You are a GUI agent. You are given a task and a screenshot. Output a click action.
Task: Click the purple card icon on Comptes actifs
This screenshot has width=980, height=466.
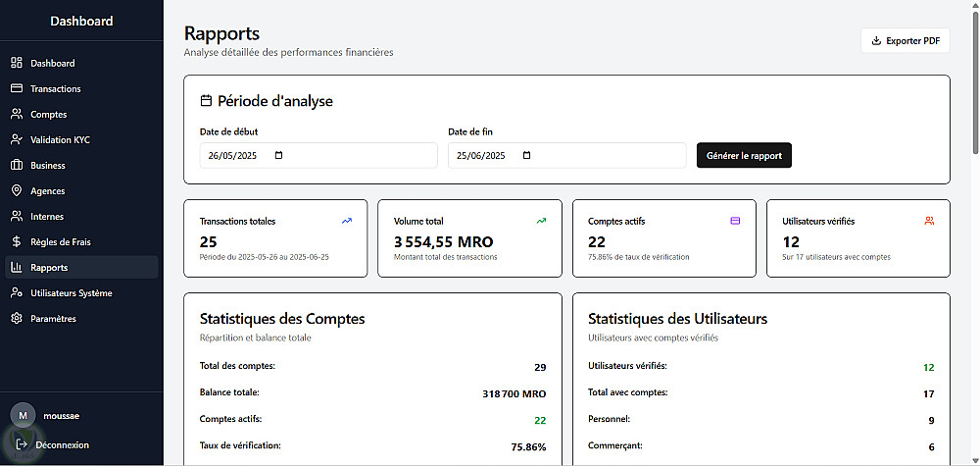coord(735,221)
